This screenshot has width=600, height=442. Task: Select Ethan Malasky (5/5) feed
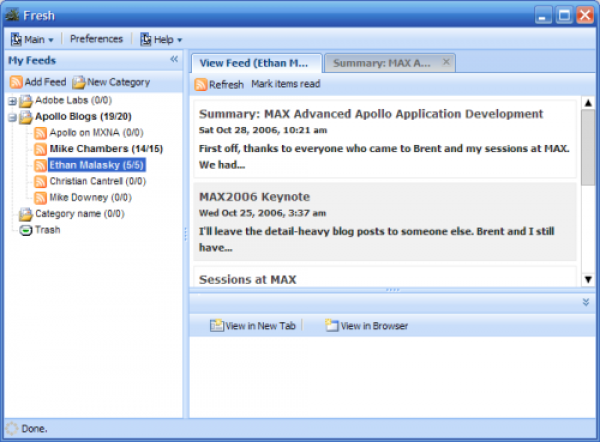[96, 165]
